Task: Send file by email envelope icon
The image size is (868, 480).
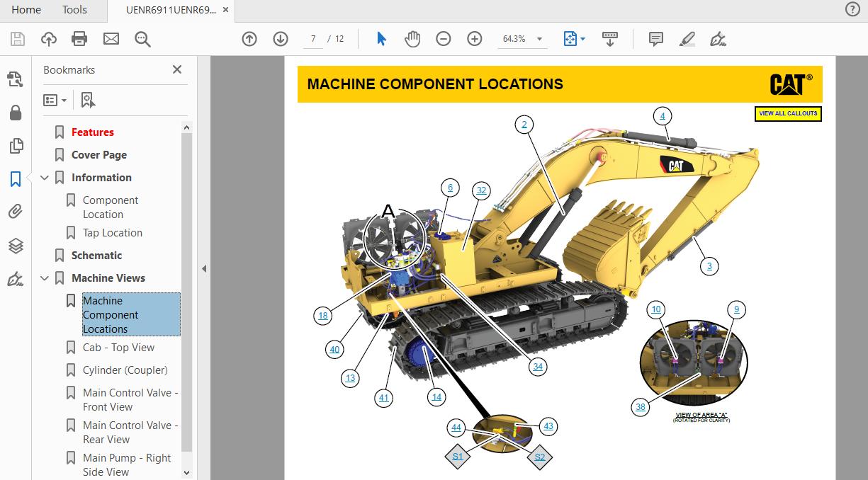Action: [111, 39]
